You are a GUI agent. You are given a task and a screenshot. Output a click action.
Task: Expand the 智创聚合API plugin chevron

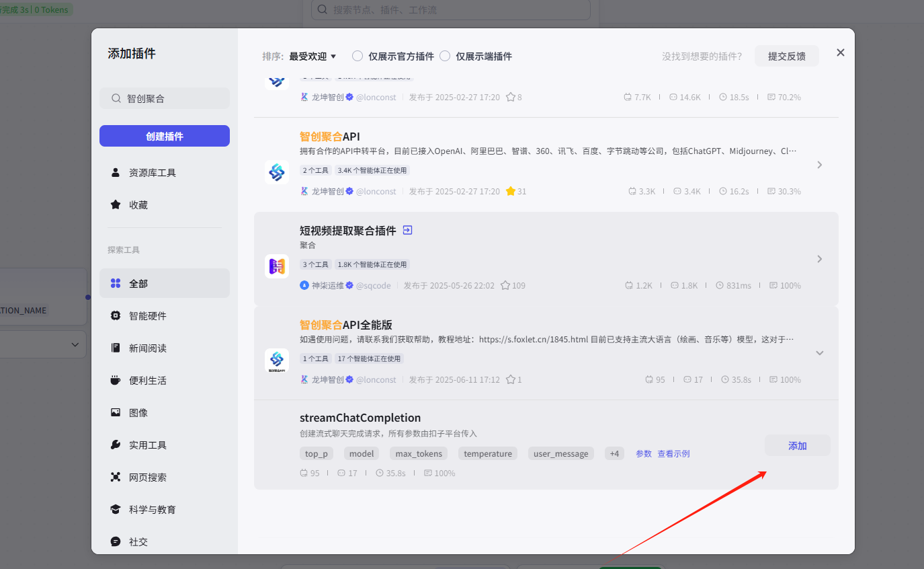[819, 165]
